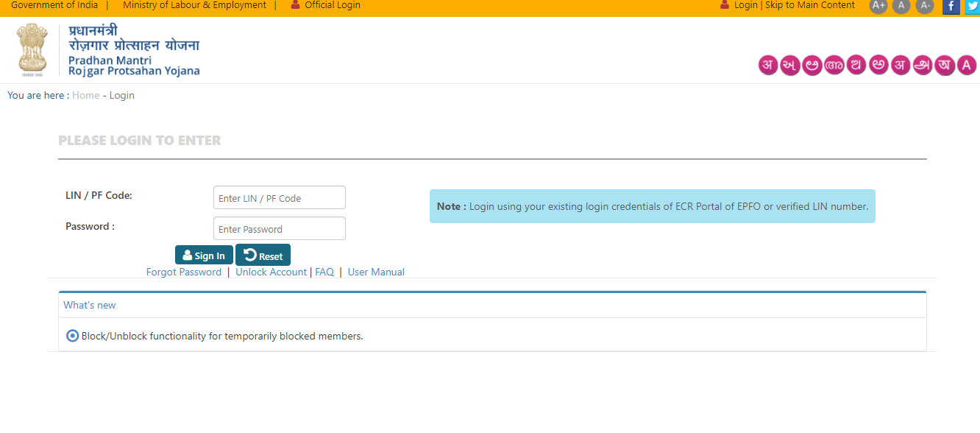The height and width of the screenshot is (433, 980).
Task: Click the Pradhan Mantri Rojgar Protsahan Yojana title
Action: (134, 50)
